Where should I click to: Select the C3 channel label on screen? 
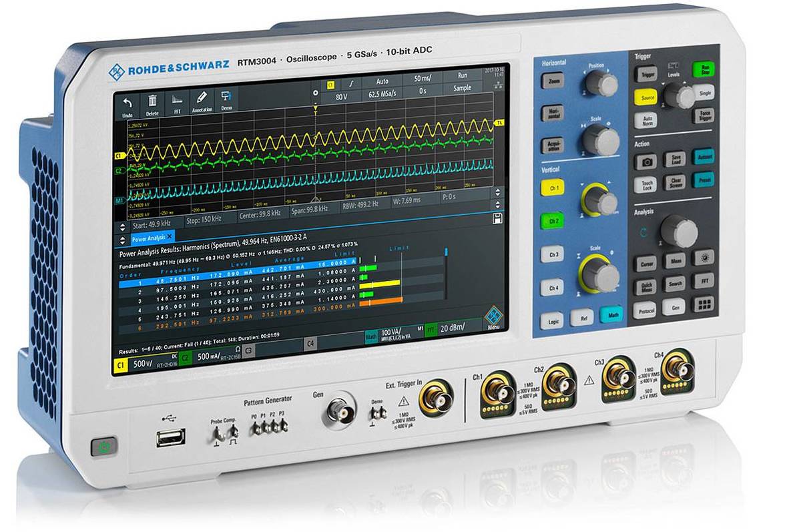click(248, 351)
